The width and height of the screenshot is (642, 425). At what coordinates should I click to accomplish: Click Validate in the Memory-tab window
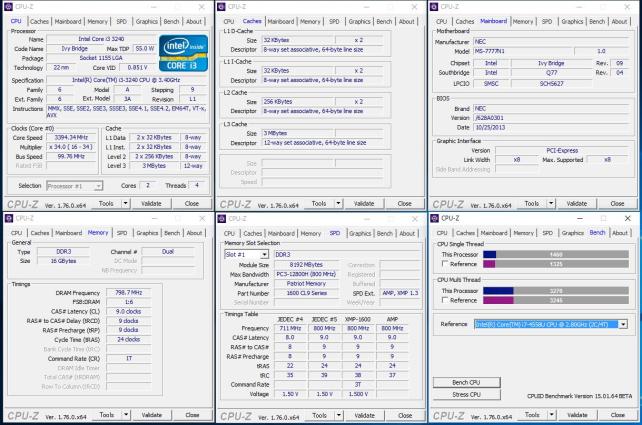[x=151, y=415]
